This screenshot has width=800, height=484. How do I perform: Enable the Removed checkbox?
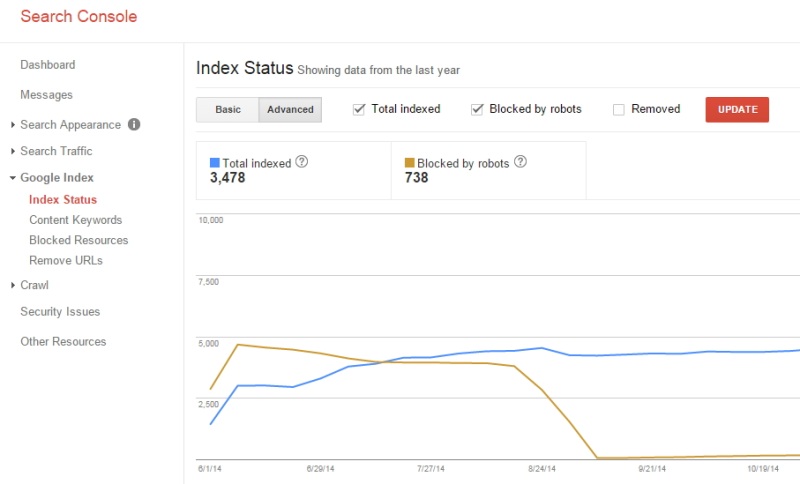tap(619, 109)
